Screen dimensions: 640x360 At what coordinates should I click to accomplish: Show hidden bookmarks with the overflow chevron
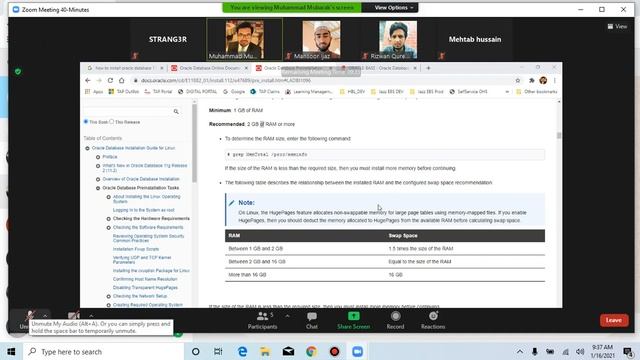click(x=507, y=92)
